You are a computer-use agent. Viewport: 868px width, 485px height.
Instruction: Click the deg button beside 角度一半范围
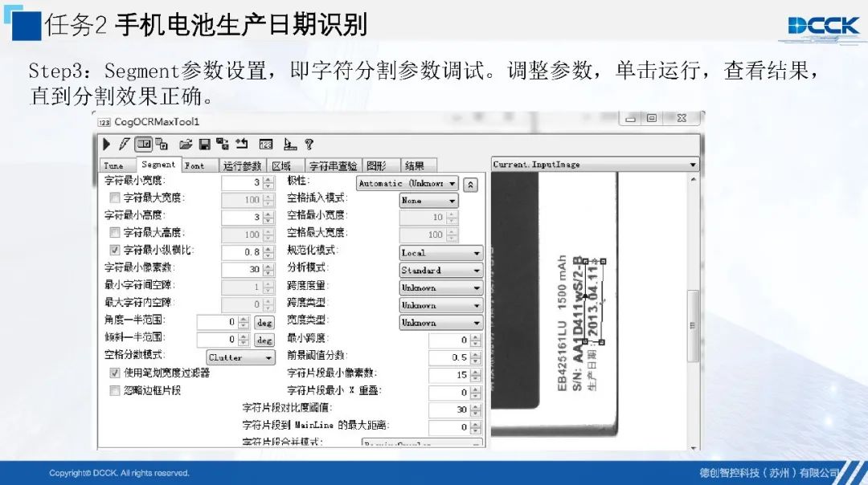point(264,322)
